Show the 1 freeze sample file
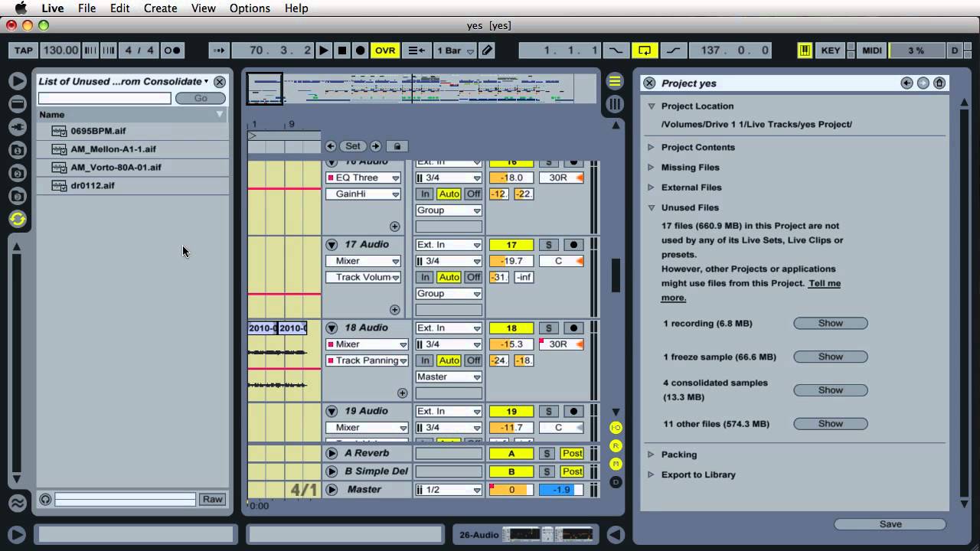This screenshot has width=980, height=551. pos(831,357)
